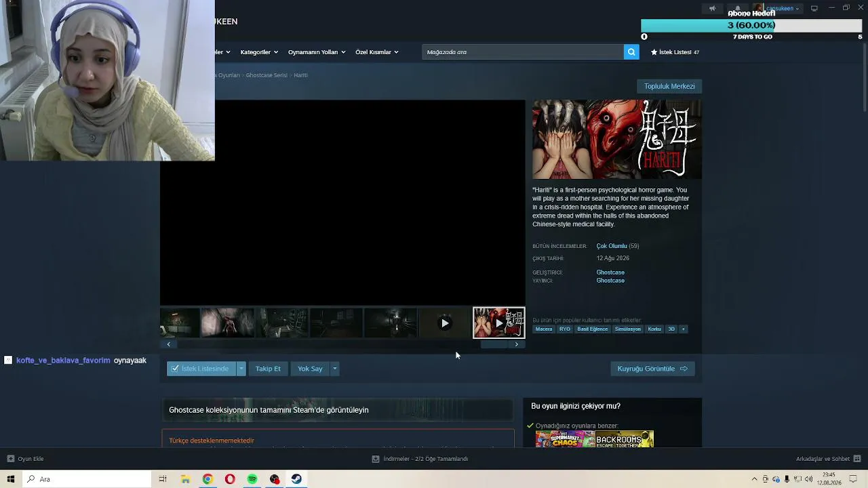Select the dark video thumbnail with play icon

pyautogui.click(x=445, y=323)
